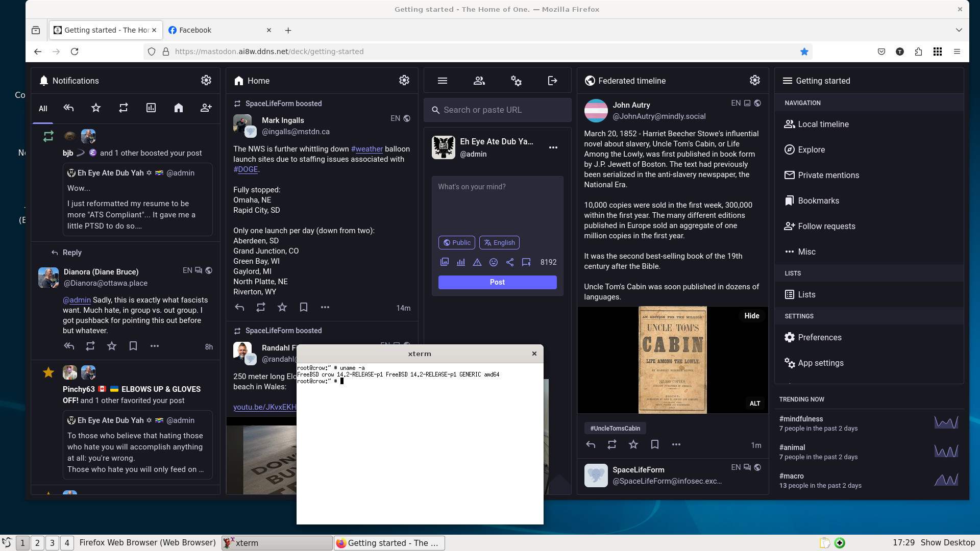Viewport: 980px width, 551px height.
Task: Open more options on Dianora's post
Action: [155, 346]
